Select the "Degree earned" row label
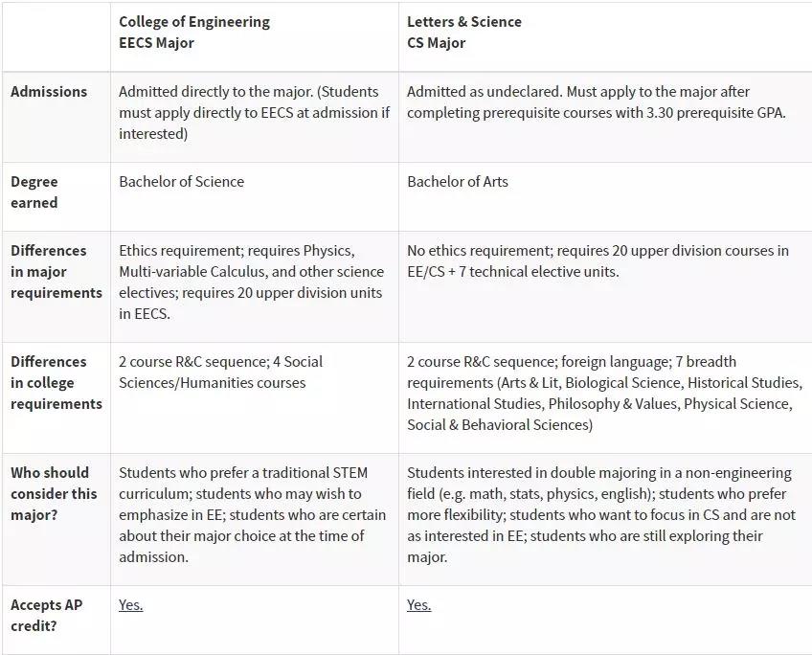The image size is (812, 655). 34,192
